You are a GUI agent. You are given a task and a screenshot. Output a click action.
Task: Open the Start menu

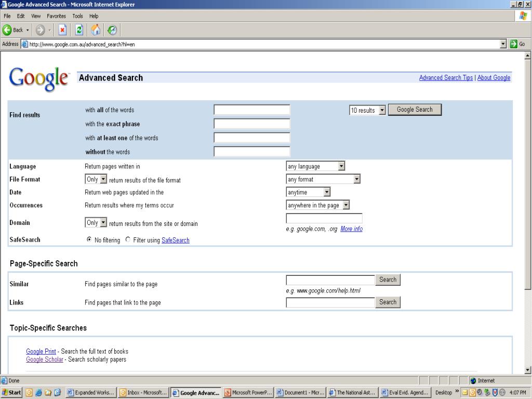point(11,393)
